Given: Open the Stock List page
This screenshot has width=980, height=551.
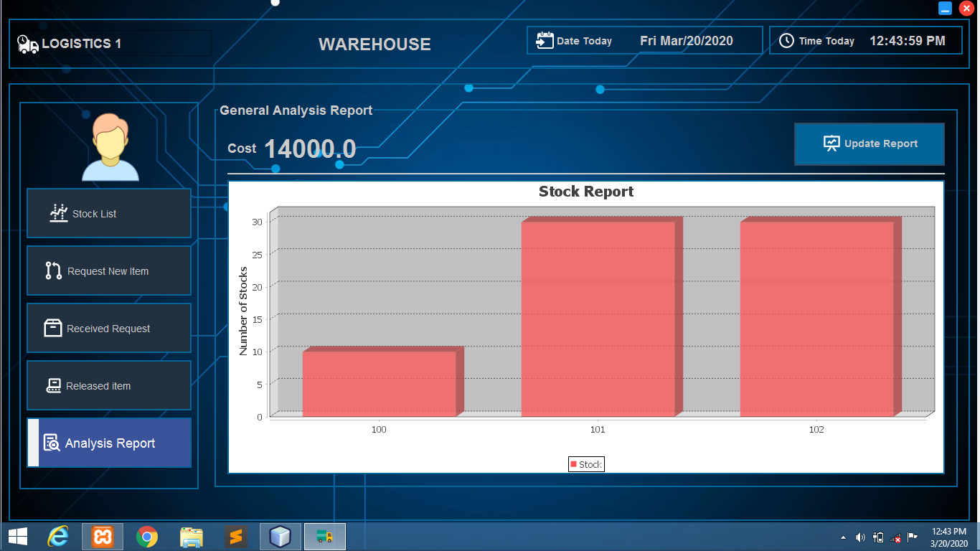Looking at the screenshot, I should tap(109, 213).
